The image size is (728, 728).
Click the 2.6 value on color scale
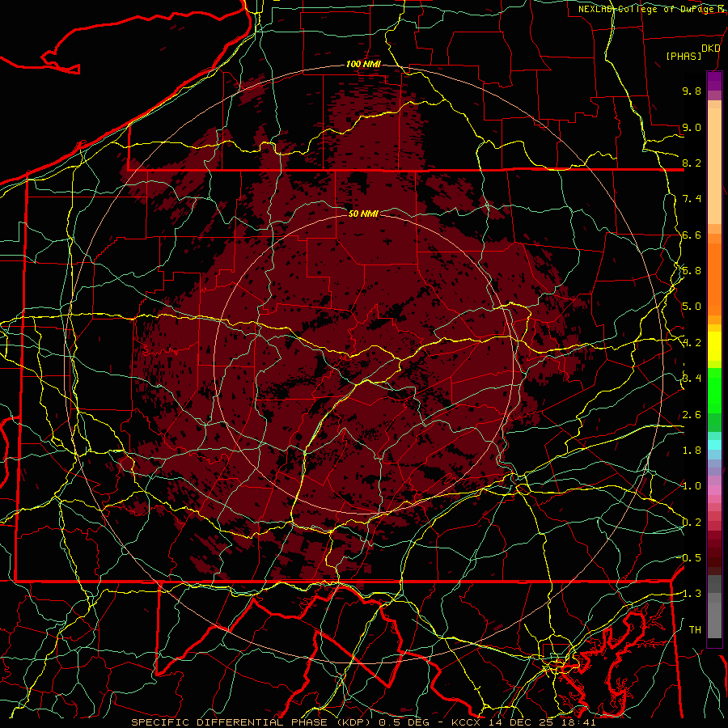(692, 415)
